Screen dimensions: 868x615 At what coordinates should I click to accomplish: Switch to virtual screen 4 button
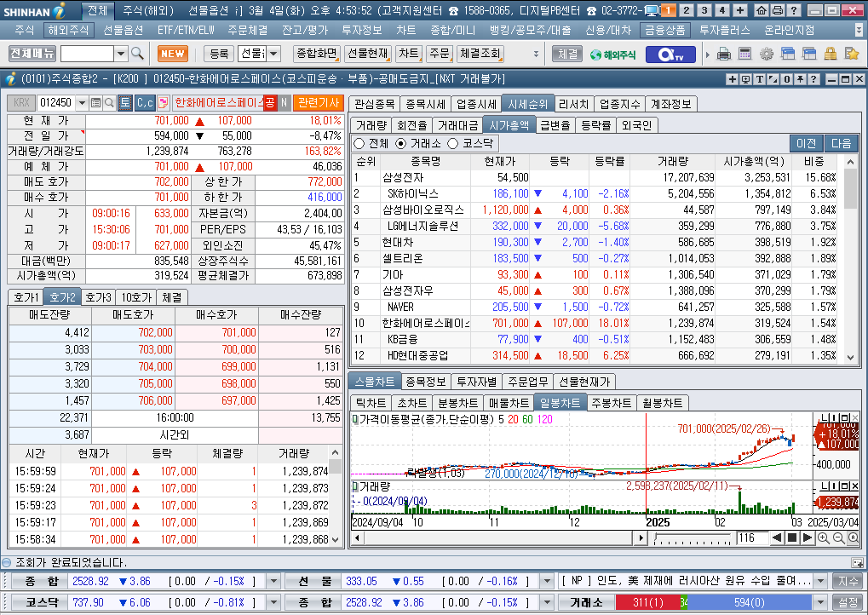click(721, 10)
